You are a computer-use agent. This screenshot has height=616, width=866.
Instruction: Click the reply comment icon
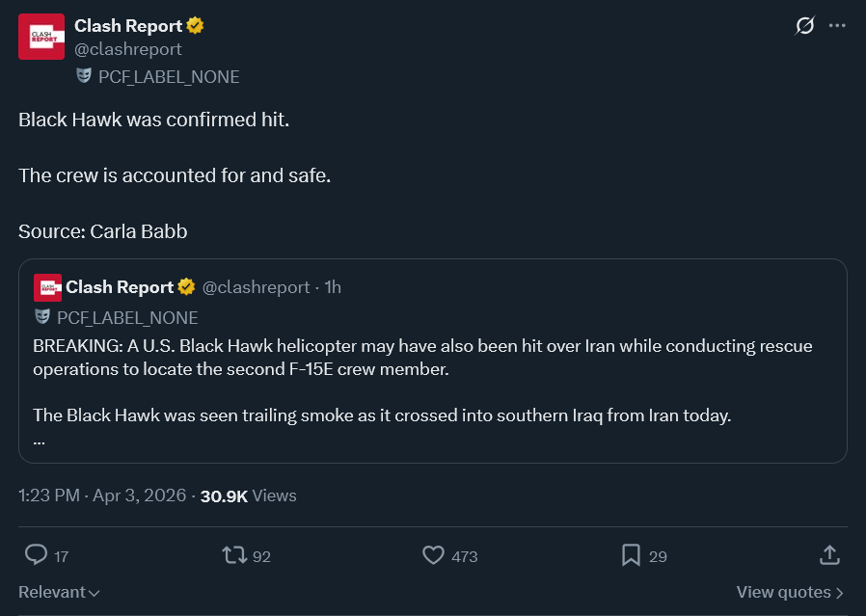pyautogui.click(x=37, y=555)
